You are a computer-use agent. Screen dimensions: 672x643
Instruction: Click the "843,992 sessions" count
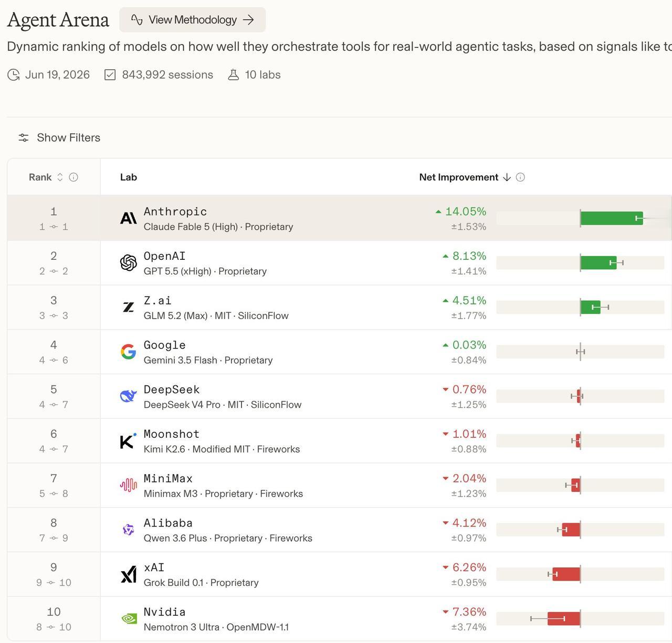pos(167,75)
